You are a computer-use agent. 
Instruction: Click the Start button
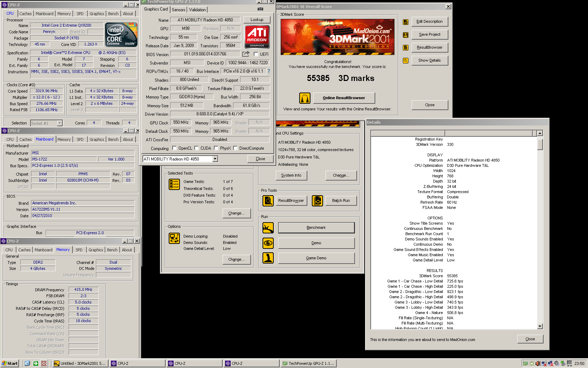click(x=10, y=363)
